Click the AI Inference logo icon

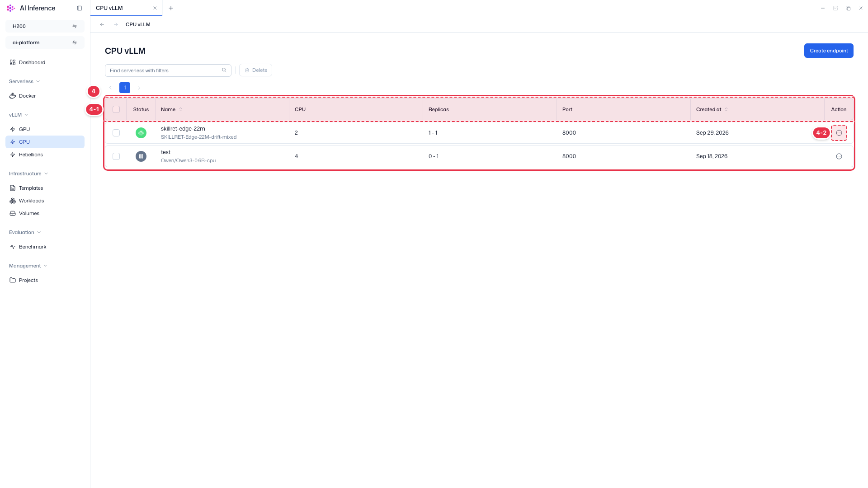pyautogui.click(x=11, y=8)
